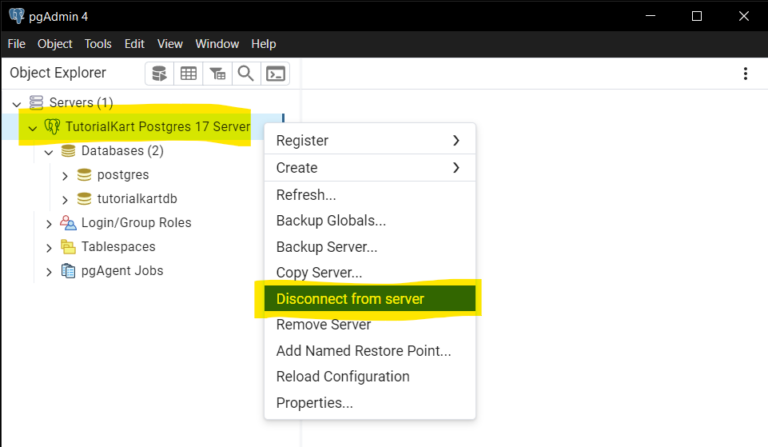This screenshot has width=768, height=447.
Task: Click Properties... in the context menu
Action: coord(314,403)
